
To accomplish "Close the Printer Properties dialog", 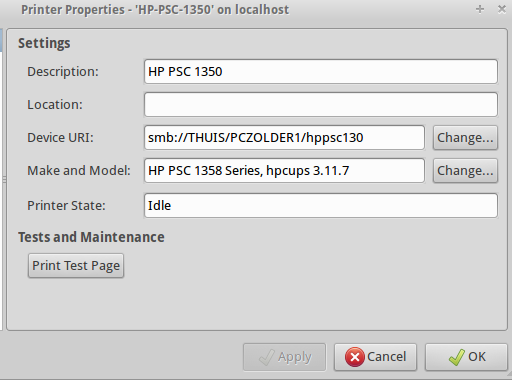I will click(x=502, y=9).
